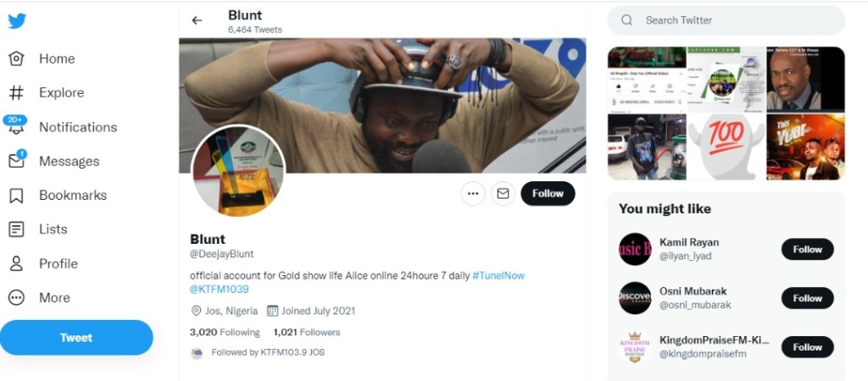Open the more options ellipsis button
The width and height of the screenshot is (868, 381).
pyautogui.click(x=473, y=194)
